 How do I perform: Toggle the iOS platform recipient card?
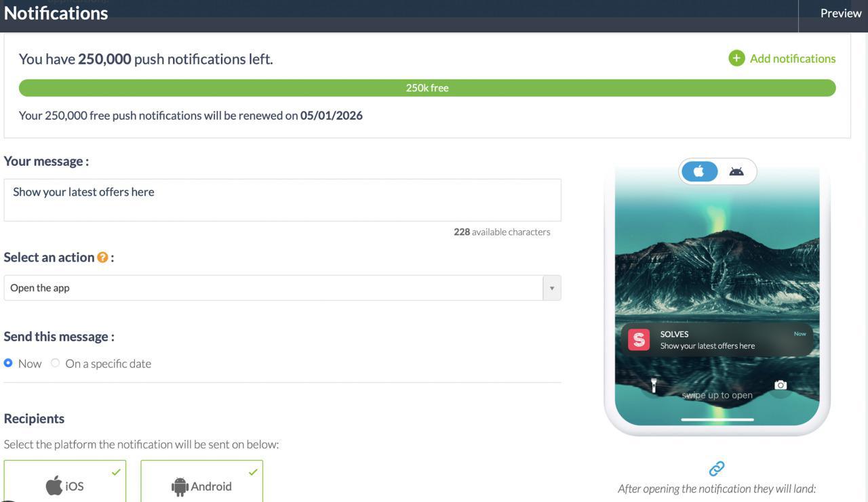coord(65,482)
